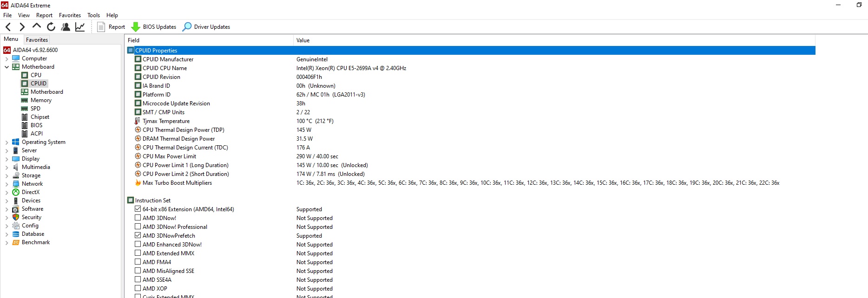Click the Network icon in tree
The image size is (868, 298).
tap(16, 184)
